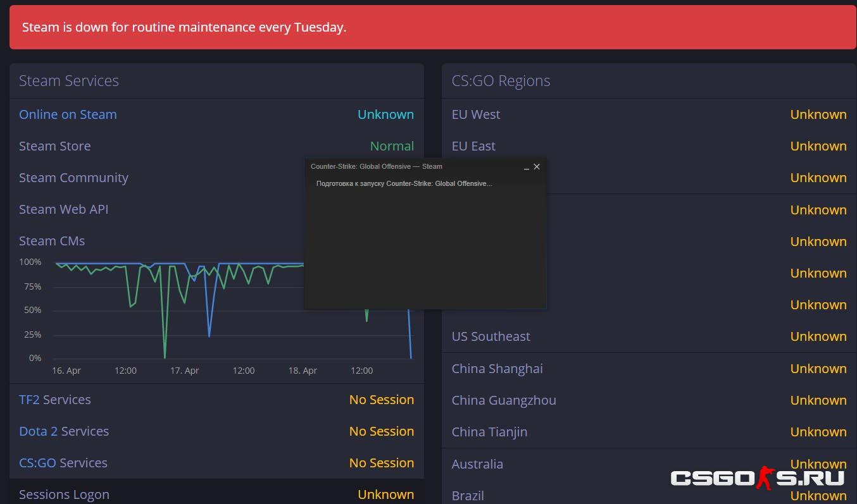857x504 pixels.
Task: Click No Session status for TF2 Services
Action: tap(382, 400)
